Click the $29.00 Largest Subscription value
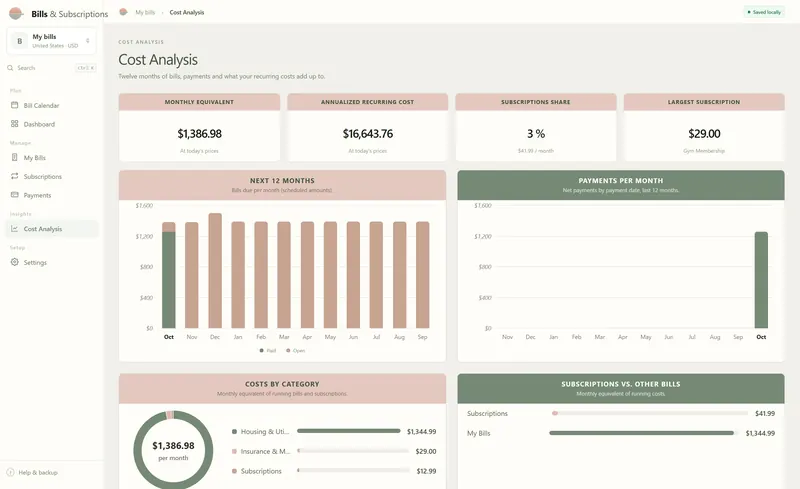Screen dimensions: 800x489 click(704, 134)
